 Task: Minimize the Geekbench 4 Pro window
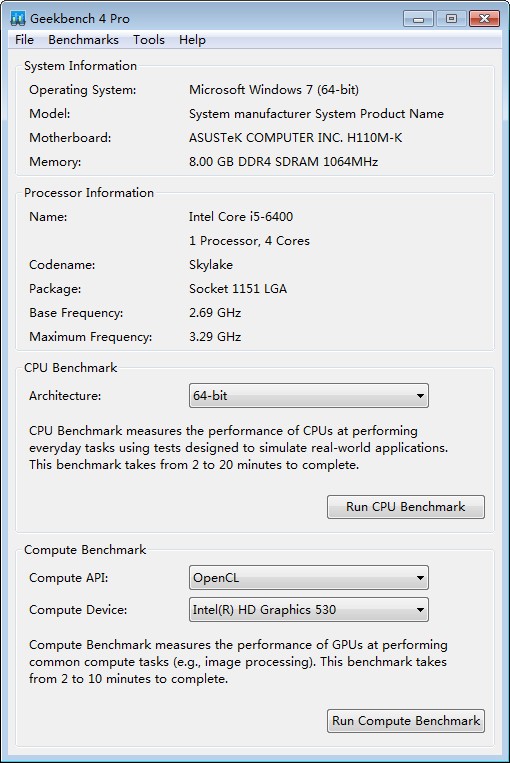pos(418,19)
